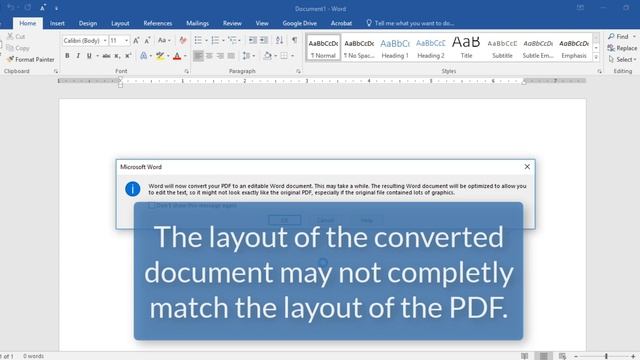Apply strikethrough formatting
The width and height of the screenshot is (640, 360).
(x=106, y=56)
